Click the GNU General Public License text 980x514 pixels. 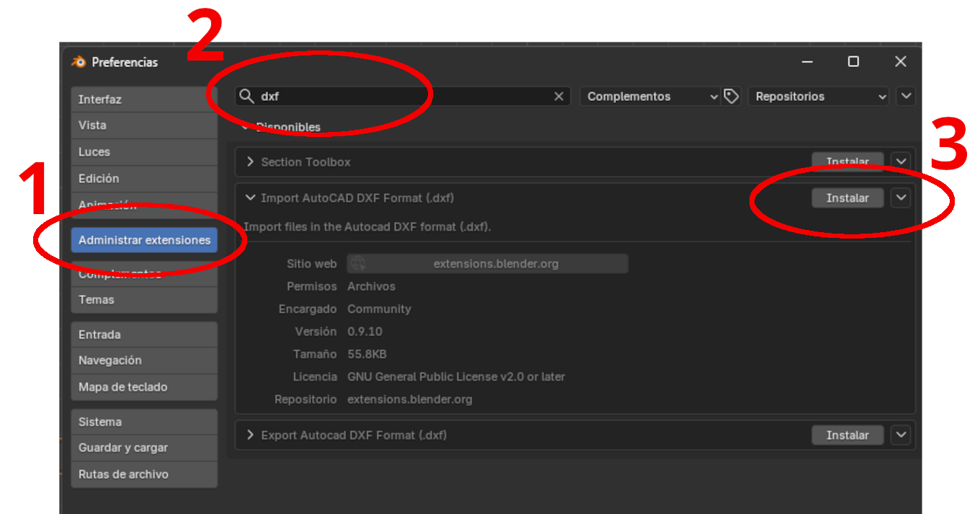click(456, 376)
